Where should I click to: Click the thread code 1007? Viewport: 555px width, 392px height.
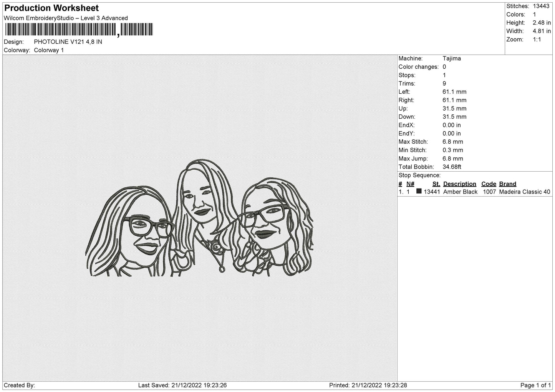tap(490, 192)
